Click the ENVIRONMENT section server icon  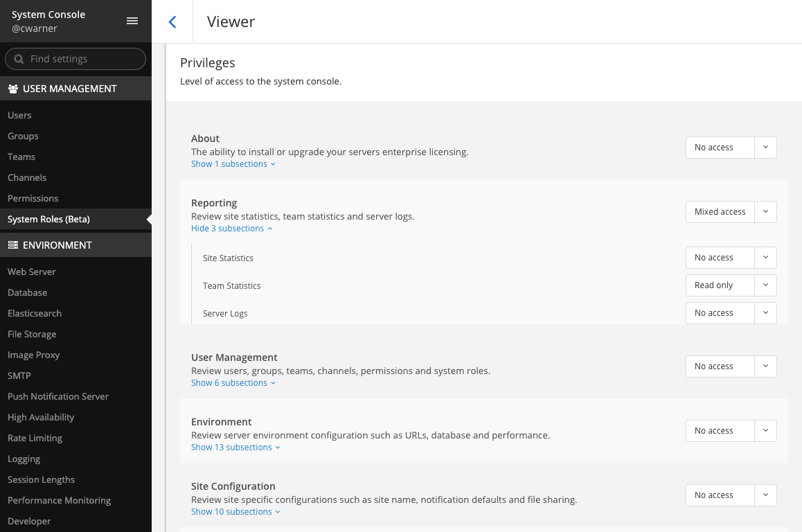pyautogui.click(x=13, y=245)
